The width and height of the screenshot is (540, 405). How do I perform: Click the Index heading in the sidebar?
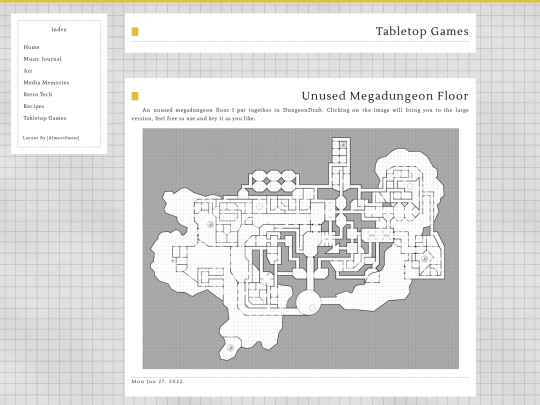coord(59,30)
